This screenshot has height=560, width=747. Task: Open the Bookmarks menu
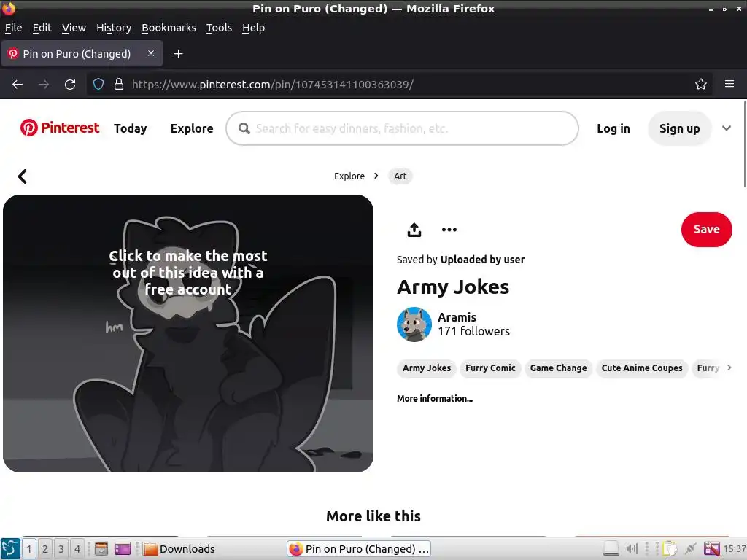pos(169,28)
